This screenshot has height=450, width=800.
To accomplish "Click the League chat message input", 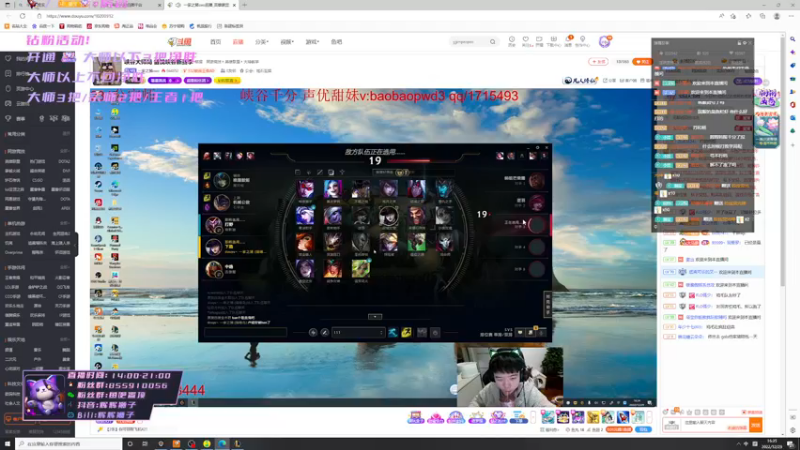I will click(x=245, y=333).
